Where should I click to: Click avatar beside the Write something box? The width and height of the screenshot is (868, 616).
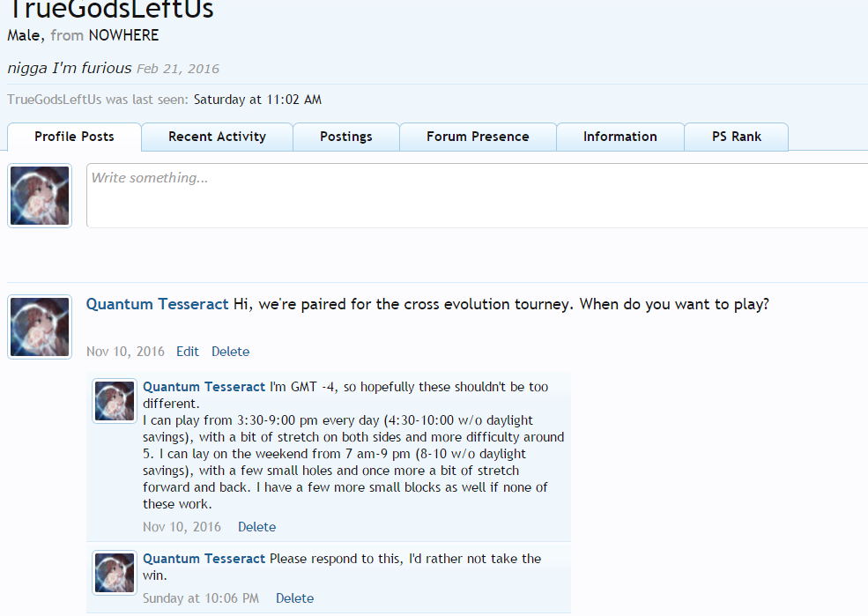pyautogui.click(x=40, y=196)
